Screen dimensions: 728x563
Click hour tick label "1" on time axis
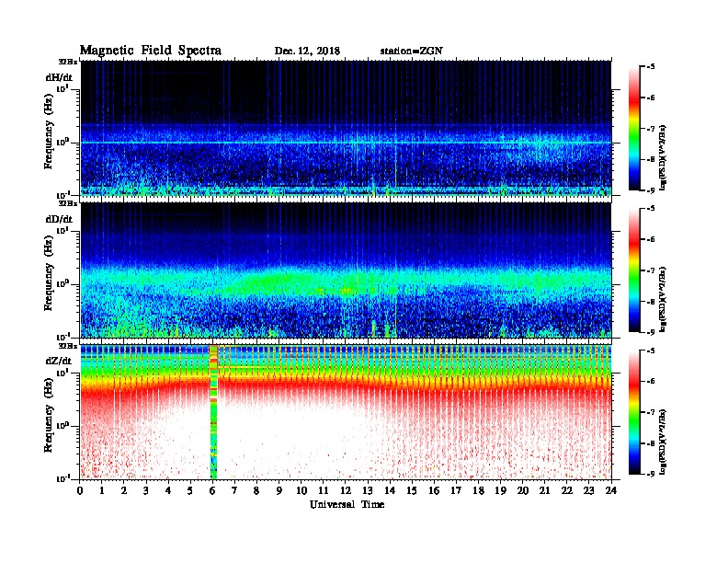tap(102, 491)
